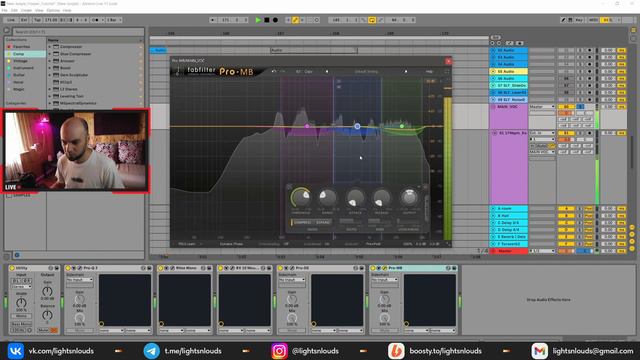Screen dimensions: 640x360
Task: Adjust the Pro-MB Threshold knob
Action: pyautogui.click(x=301, y=198)
